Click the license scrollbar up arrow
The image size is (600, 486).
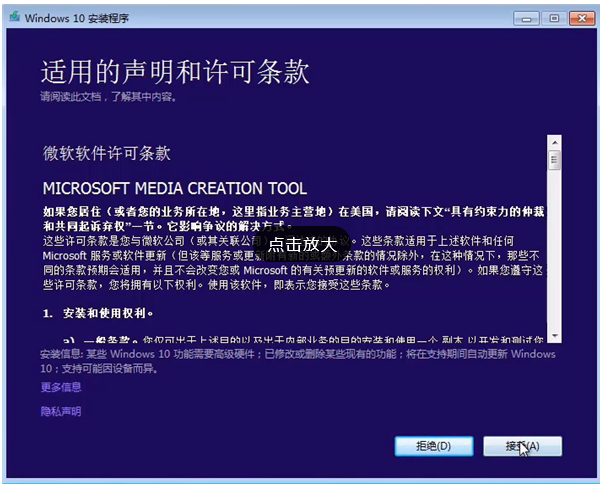click(554, 141)
